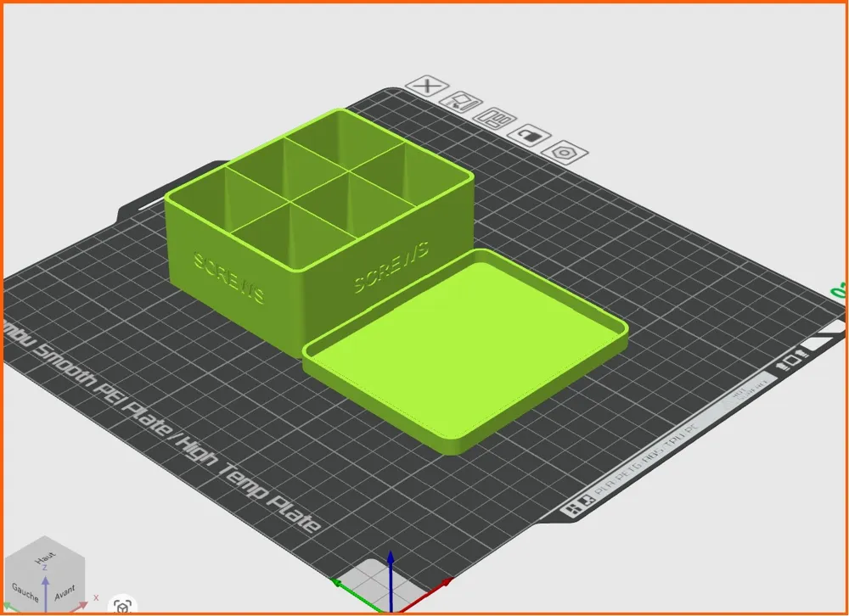Toggle the plate lock icon
This screenshot has width=849, height=616.
point(530,135)
